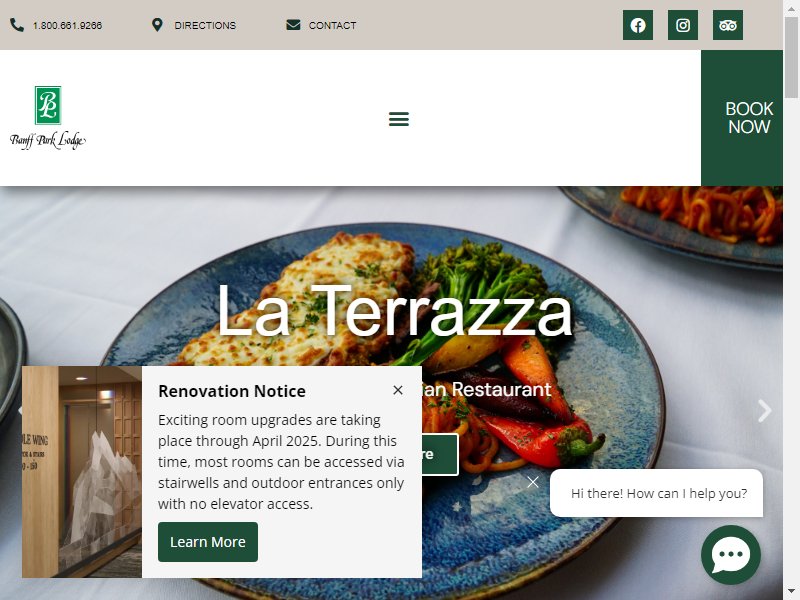Visit the Facebook page
The width and height of the screenshot is (800, 600).
point(638,25)
